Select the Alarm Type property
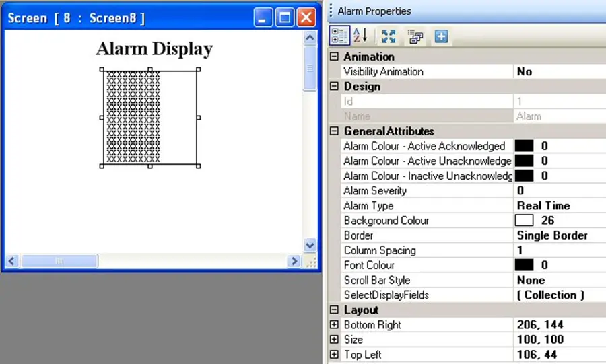606x364 pixels. tap(368, 206)
